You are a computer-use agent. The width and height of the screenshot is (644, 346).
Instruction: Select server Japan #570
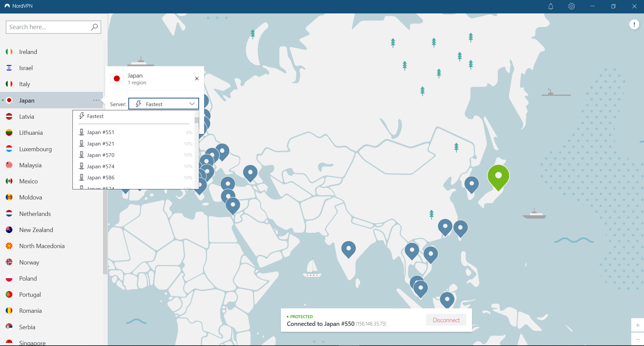pyautogui.click(x=133, y=155)
